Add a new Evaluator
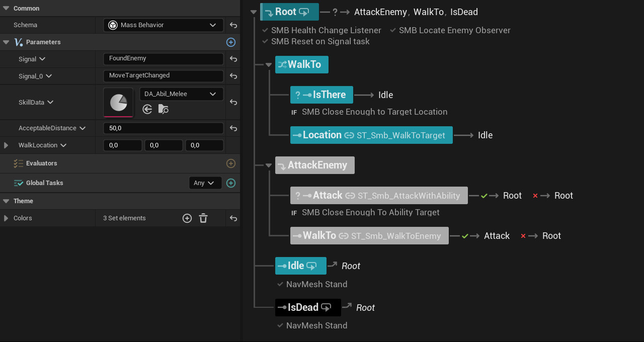 pos(231,163)
